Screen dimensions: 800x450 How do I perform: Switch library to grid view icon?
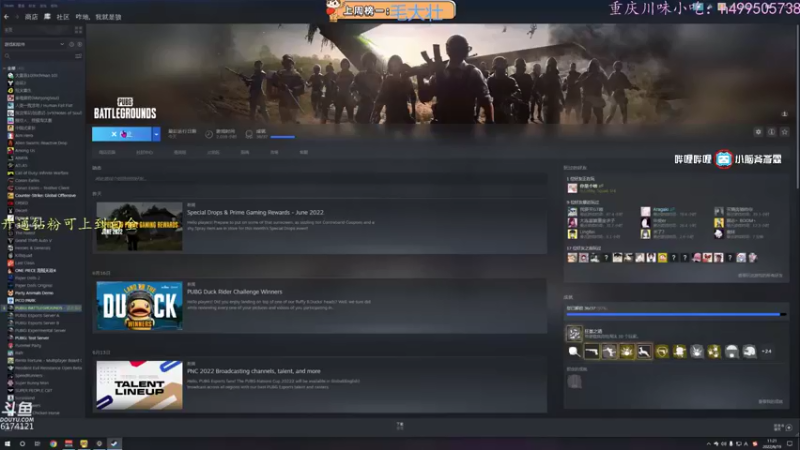(78, 30)
